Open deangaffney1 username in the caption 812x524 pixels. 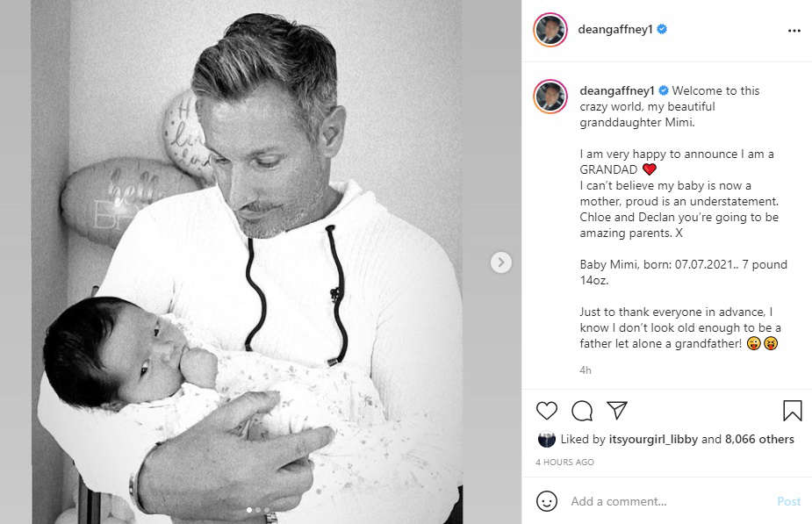617,90
